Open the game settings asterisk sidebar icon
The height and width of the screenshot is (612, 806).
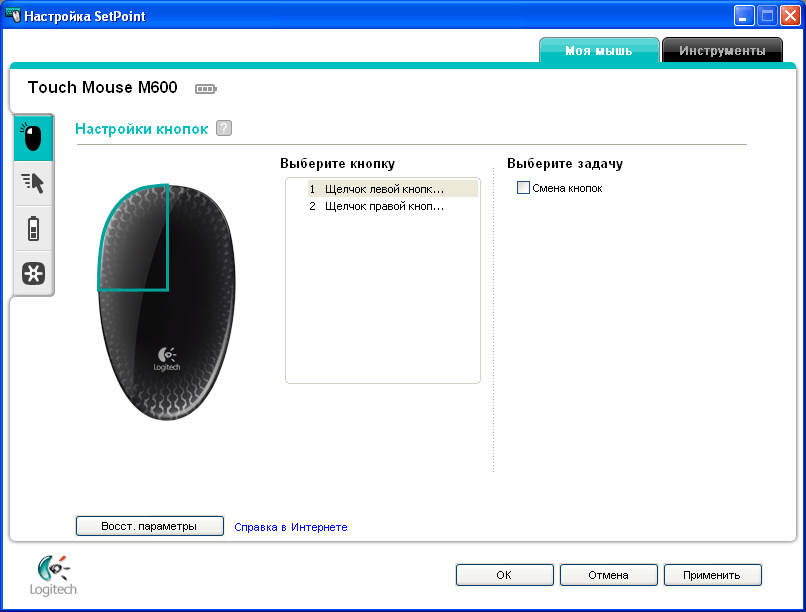(33, 273)
